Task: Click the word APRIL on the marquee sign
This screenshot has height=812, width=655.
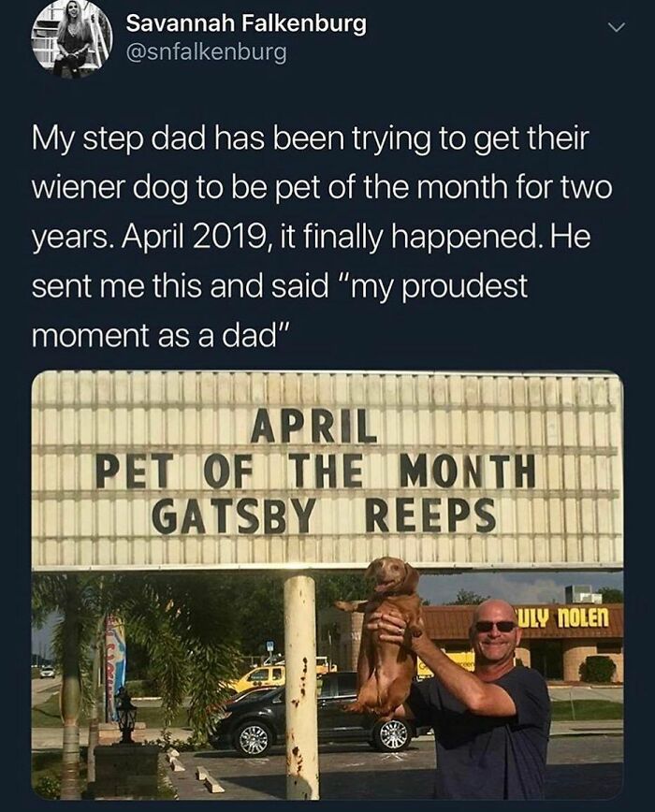Action: (x=313, y=426)
